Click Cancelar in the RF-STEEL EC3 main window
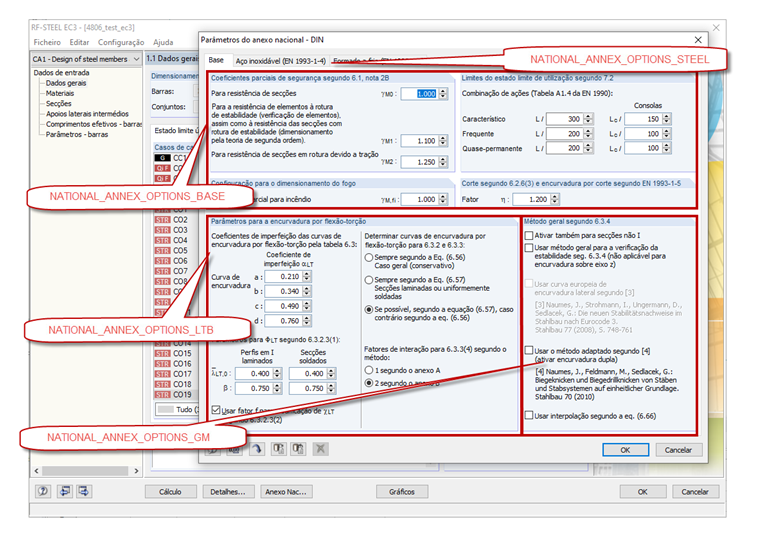 pyautogui.click(x=695, y=492)
